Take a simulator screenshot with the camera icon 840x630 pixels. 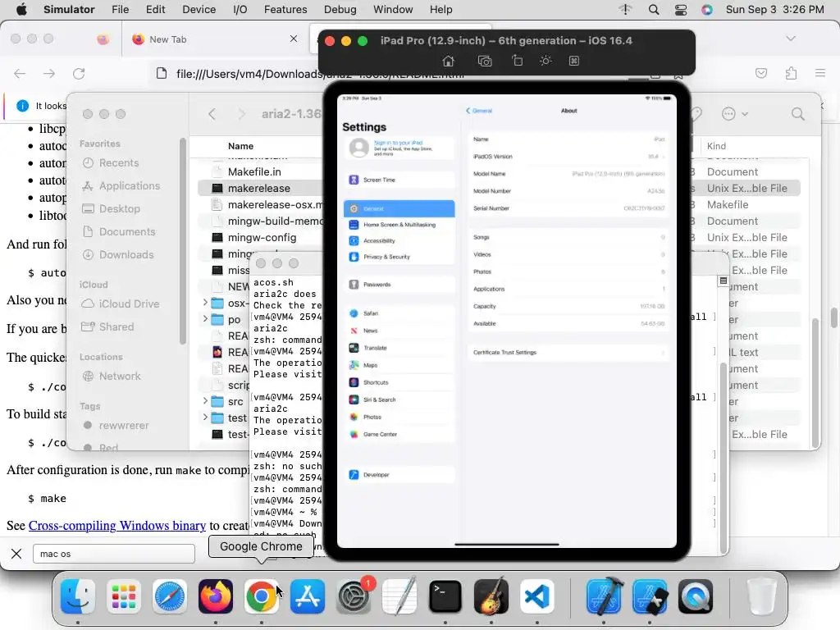tap(485, 61)
